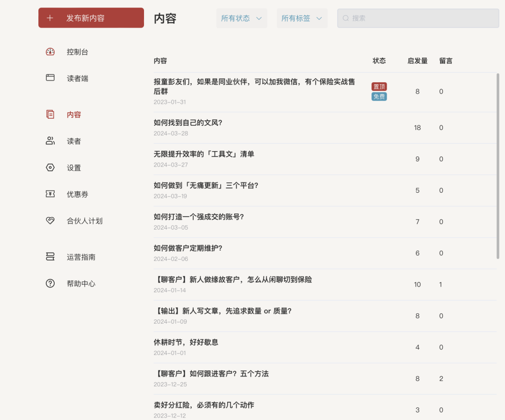Viewport: 505px width, 420px height.
Task: Open the 所有标签 dropdown
Action: pos(302,18)
